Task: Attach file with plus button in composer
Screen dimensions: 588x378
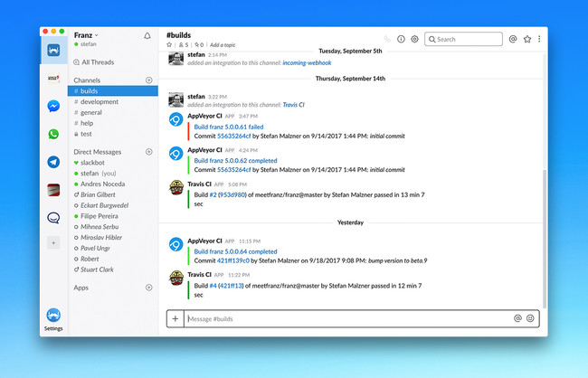Action: (x=175, y=318)
